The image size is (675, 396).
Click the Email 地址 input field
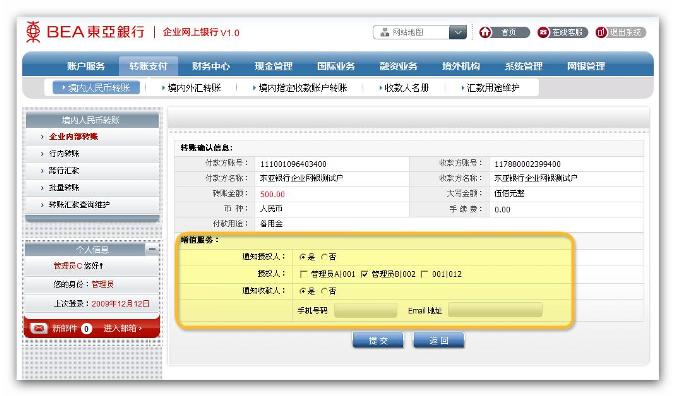click(495, 310)
